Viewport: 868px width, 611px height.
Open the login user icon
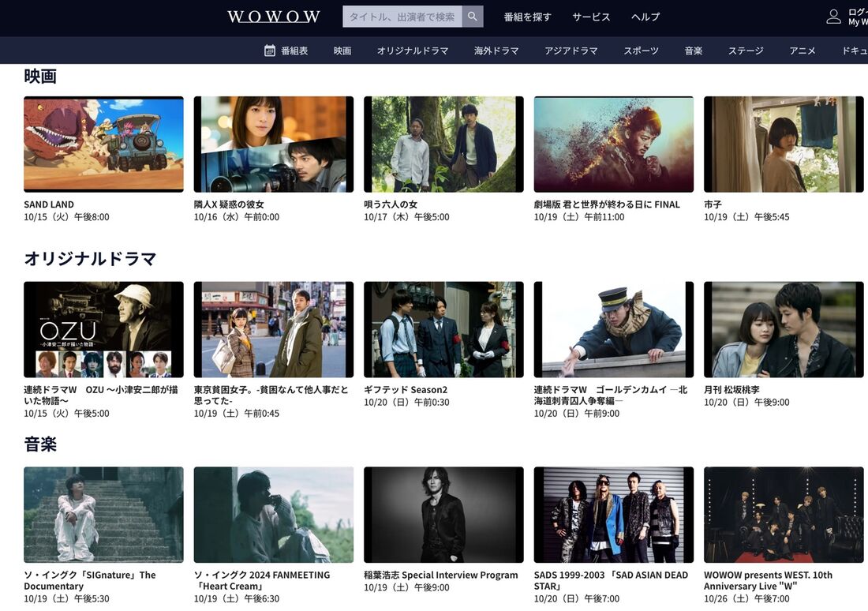[833, 17]
